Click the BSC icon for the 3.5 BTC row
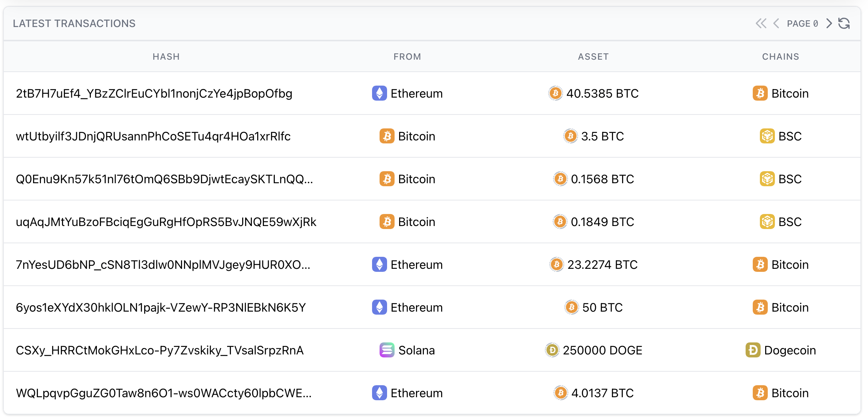This screenshot has height=419, width=868. click(x=767, y=136)
